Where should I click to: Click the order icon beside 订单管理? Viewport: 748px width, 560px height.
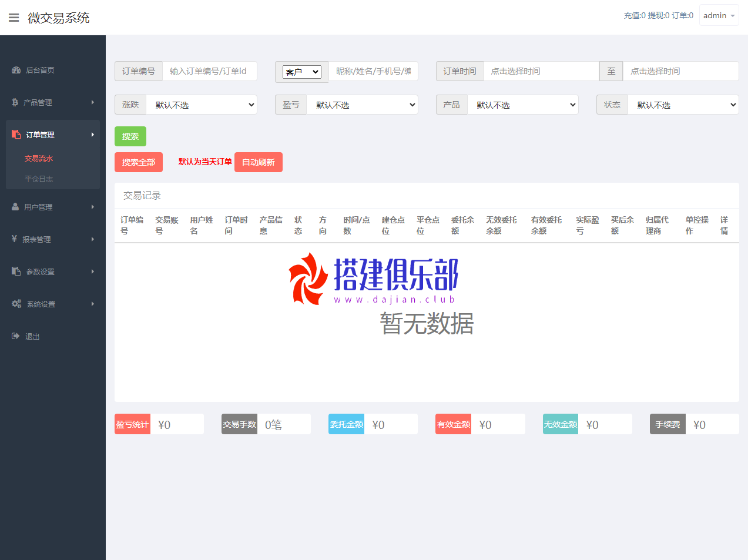(x=16, y=135)
